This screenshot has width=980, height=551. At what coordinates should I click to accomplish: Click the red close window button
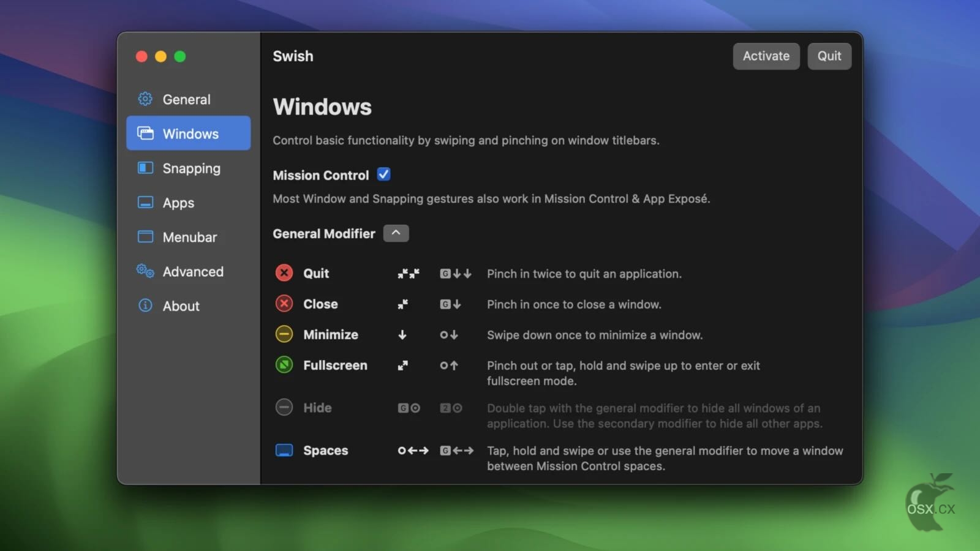(x=141, y=56)
